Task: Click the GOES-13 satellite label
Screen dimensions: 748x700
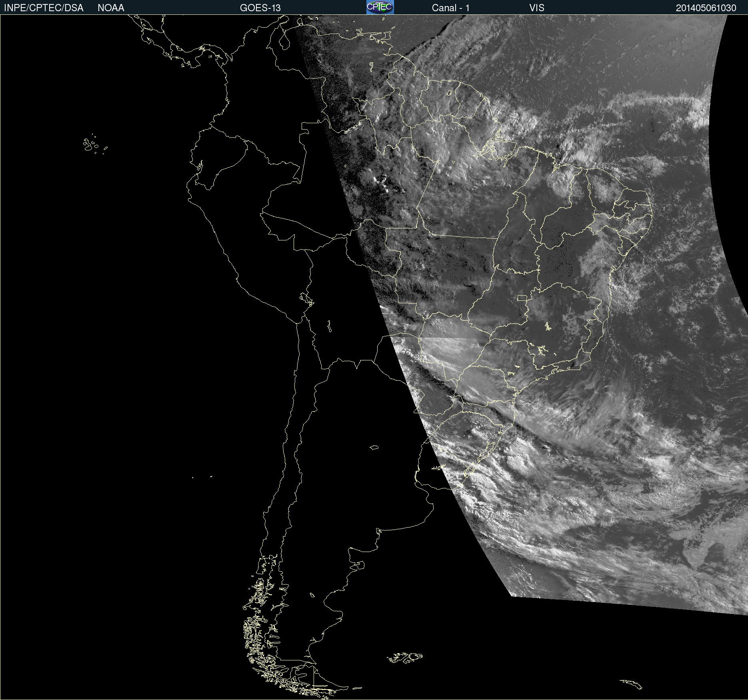Action: [260, 8]
